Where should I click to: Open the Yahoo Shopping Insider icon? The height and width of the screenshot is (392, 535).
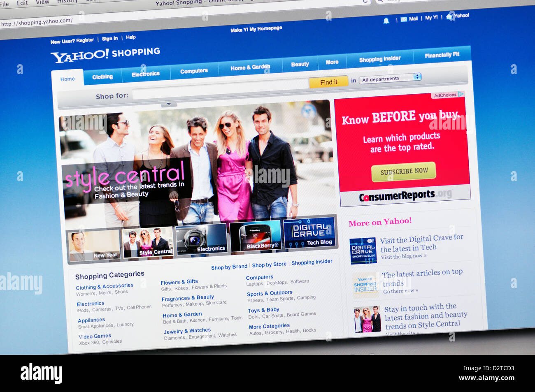(365, 285)
